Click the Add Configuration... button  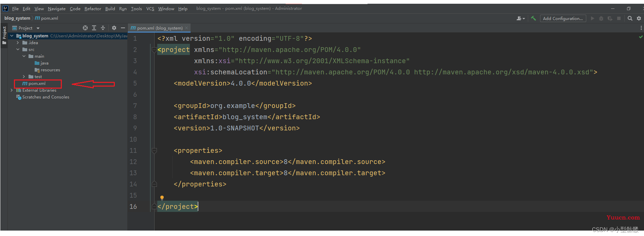coord(563,18)
